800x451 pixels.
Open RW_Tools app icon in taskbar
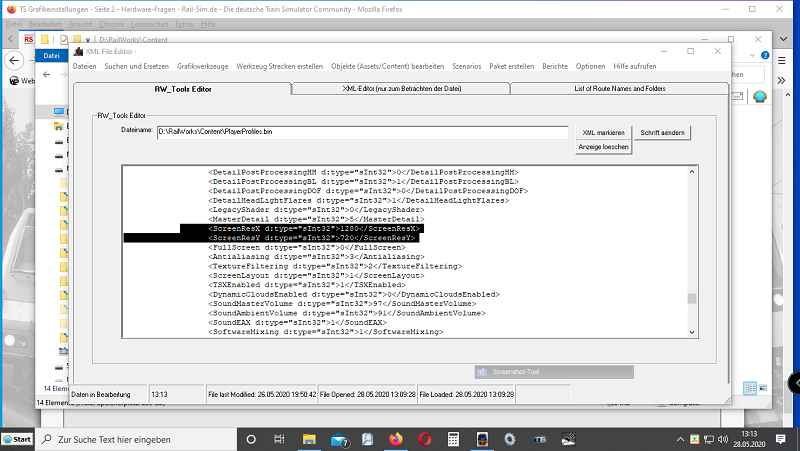482,439
